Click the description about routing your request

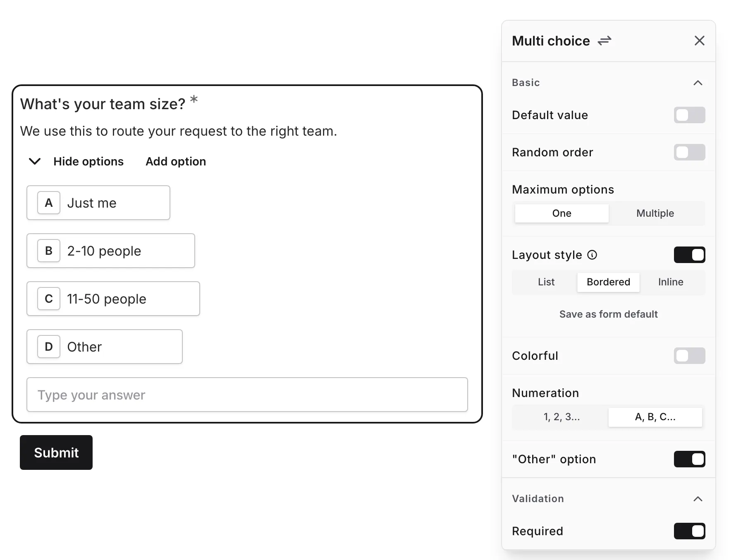pos(179,131)
